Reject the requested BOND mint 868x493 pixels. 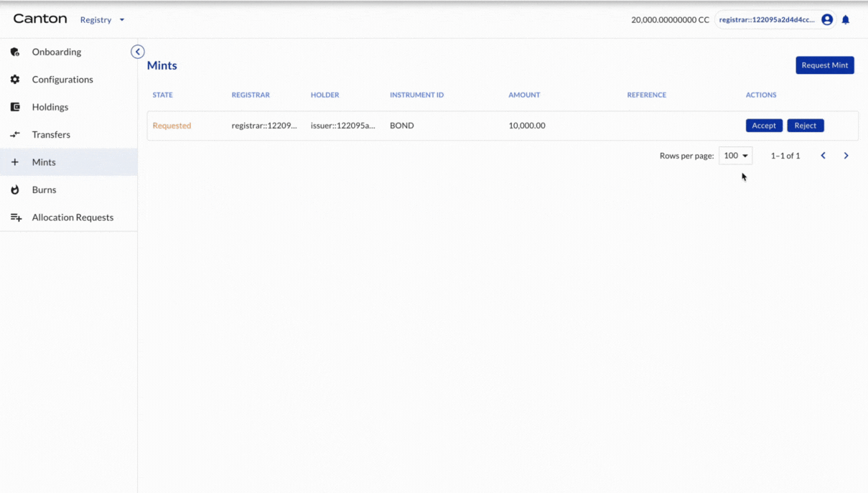pyautogui.click(x=805, y=126)
